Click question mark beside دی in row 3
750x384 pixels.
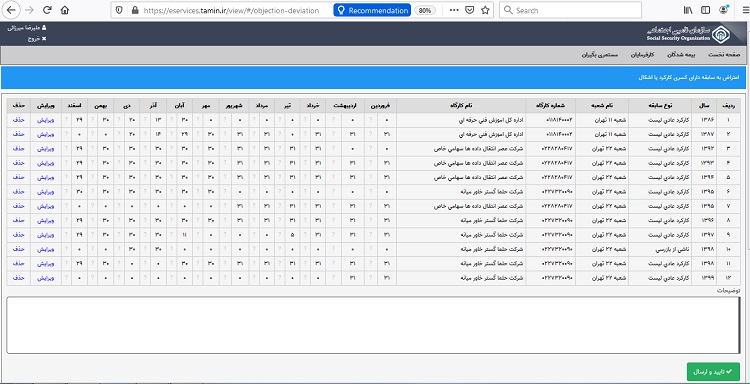click(x=119, y=149)
